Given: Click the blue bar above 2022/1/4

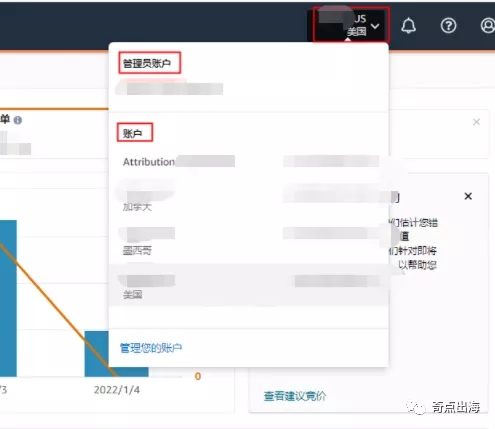Looking at the screenshot, I should tap(96, 354).
